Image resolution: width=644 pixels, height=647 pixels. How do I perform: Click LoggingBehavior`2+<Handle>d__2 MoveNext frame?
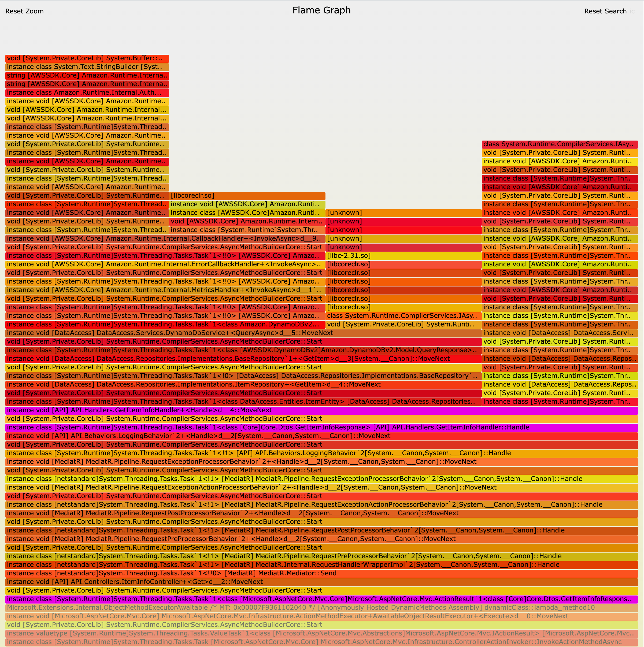pos(322,436)
